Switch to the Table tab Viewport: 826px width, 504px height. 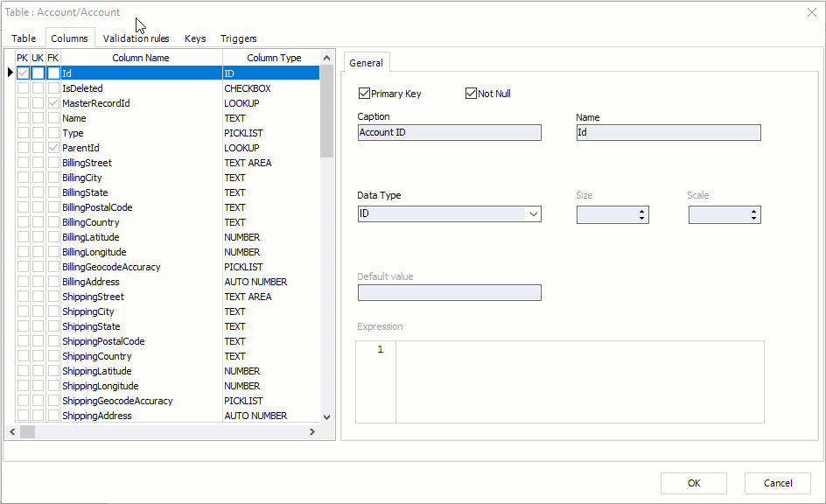coord(24,38)
